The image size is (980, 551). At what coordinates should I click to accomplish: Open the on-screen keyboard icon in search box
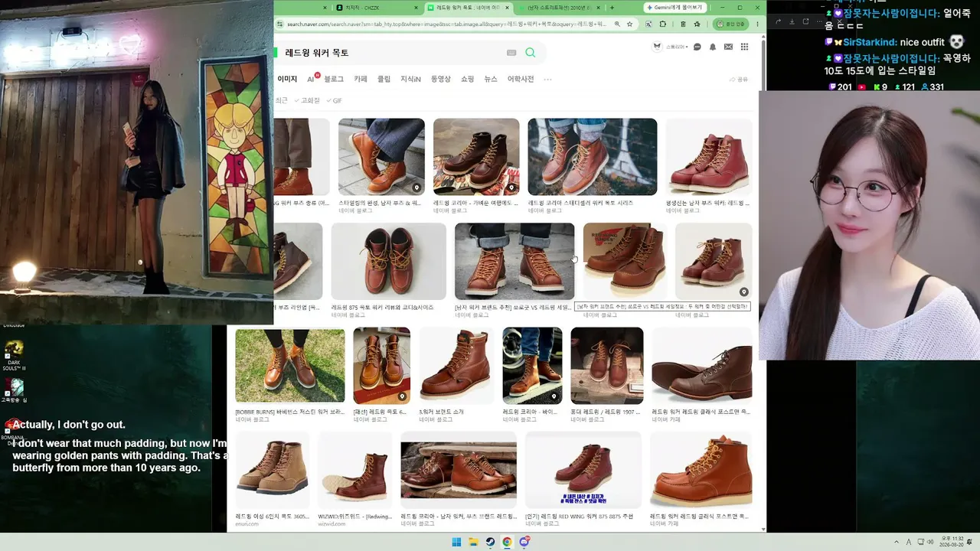coord(511,53)
